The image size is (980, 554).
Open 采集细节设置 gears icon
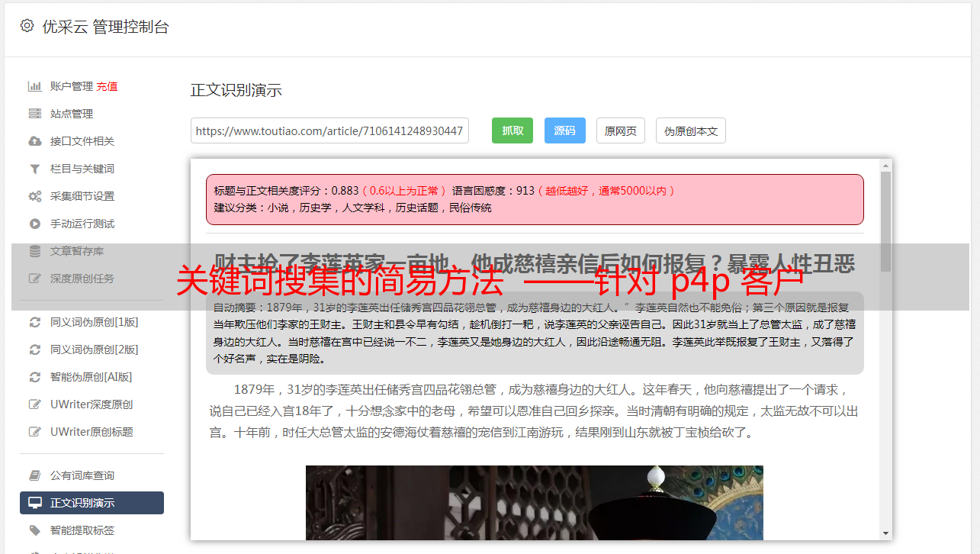34,196
